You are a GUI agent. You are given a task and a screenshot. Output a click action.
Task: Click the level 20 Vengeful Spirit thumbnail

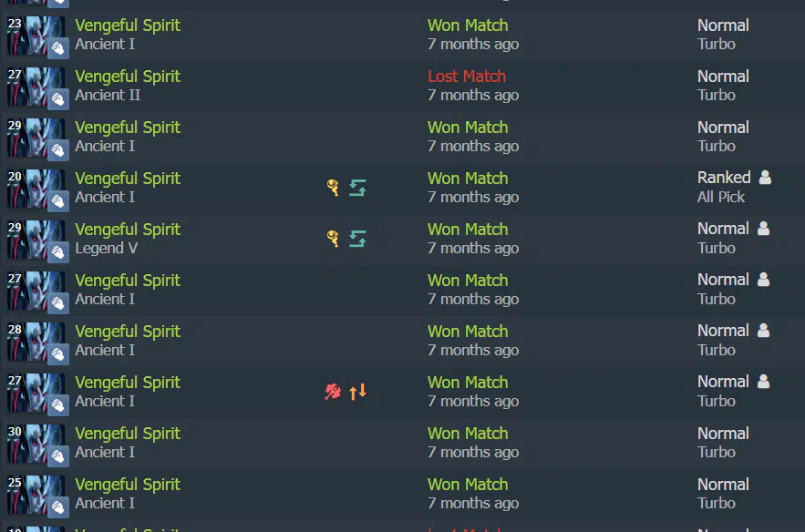[x=36, y=189]
